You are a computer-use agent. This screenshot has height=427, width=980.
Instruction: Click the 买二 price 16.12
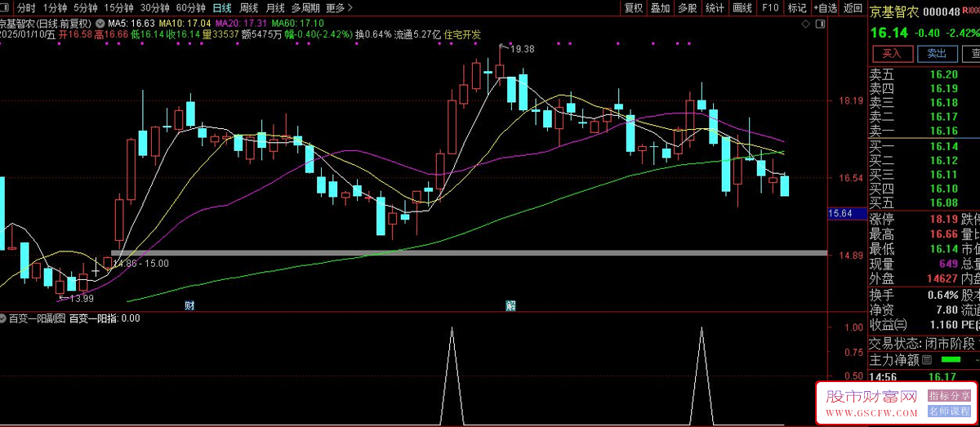pyautogui.click(x=943, y=160)
